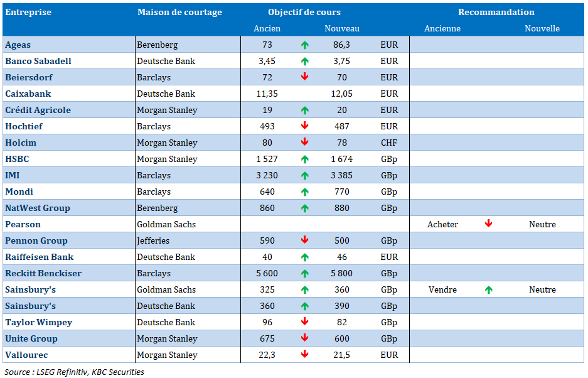
Task: Click Jefferies broker in Pennon Group row
Action: pos(153,241)
